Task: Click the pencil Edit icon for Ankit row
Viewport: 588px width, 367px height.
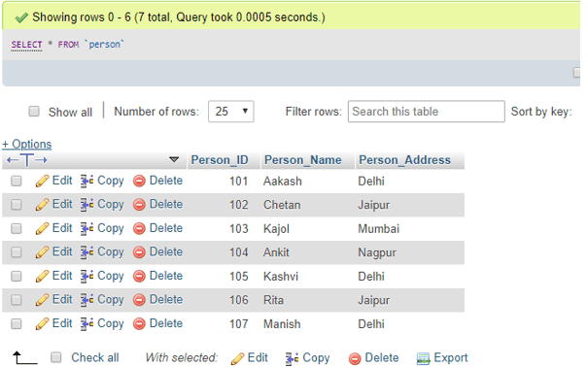Action: 42,252
